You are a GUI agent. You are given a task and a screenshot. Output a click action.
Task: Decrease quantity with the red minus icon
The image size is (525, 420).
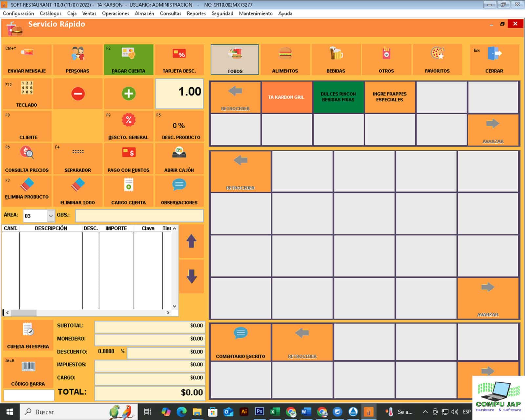tap(78, 94)
